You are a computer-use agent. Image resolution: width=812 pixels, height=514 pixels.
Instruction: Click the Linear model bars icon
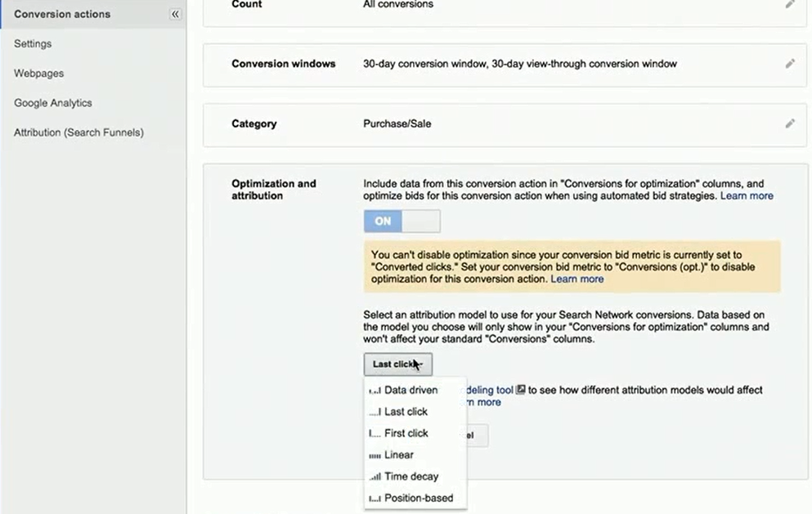point(375,455)
